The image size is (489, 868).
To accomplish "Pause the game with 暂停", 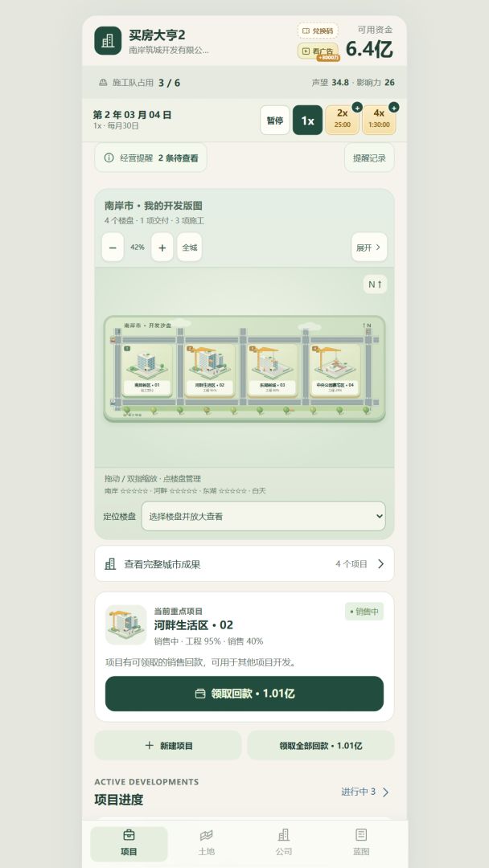I will (275, 120).
